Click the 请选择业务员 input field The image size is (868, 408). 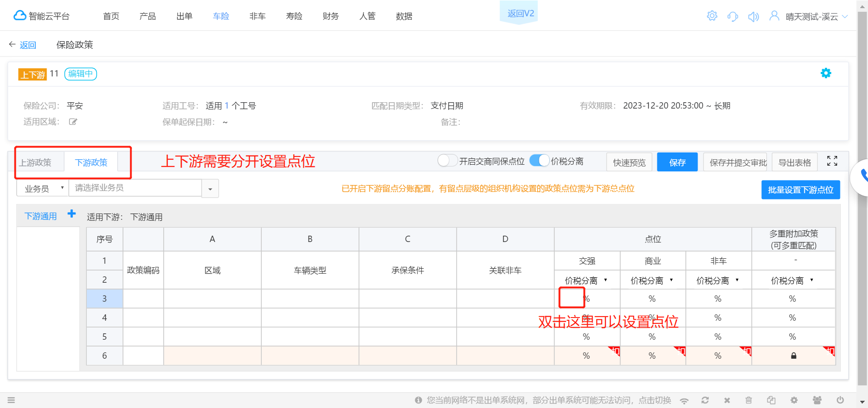pyautogui.click(x=135, y=188)
